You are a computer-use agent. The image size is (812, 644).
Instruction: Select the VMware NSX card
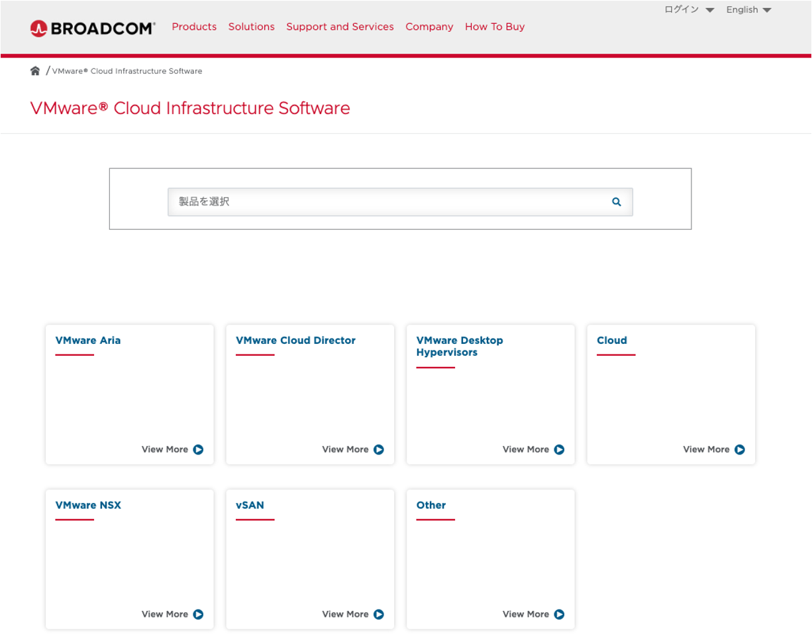point(129,559)
